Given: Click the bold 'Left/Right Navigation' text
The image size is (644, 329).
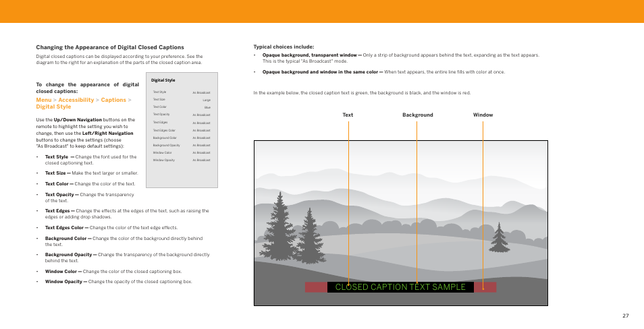Looking at the screenshot, I should tap(107, 133).
